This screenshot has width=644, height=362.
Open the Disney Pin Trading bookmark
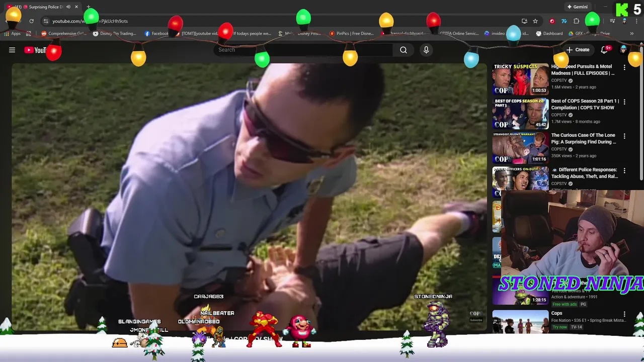coord(115,34)
